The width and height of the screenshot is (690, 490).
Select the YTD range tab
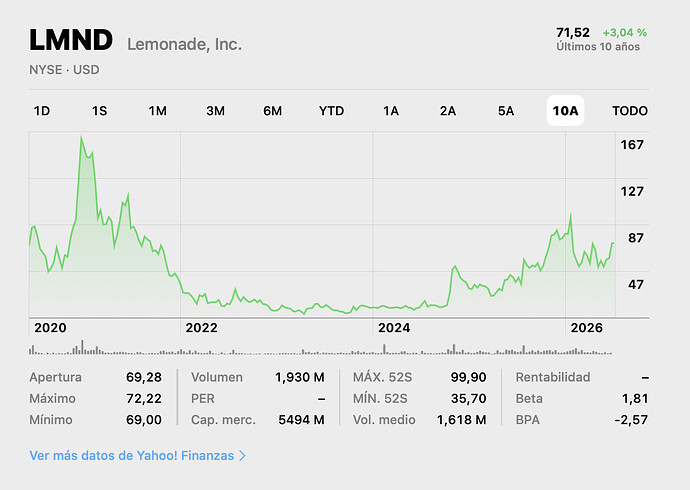pos(331,111)
